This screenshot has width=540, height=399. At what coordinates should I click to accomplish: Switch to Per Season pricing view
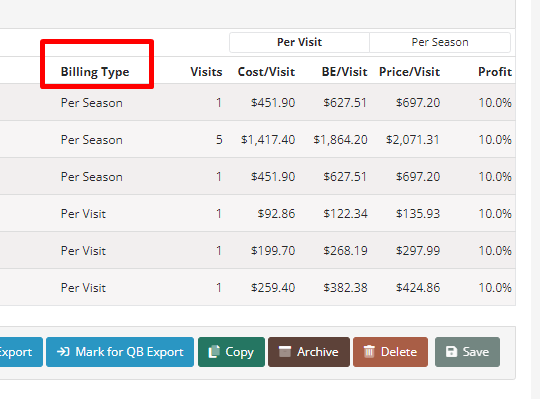click(x=440, y=42)
